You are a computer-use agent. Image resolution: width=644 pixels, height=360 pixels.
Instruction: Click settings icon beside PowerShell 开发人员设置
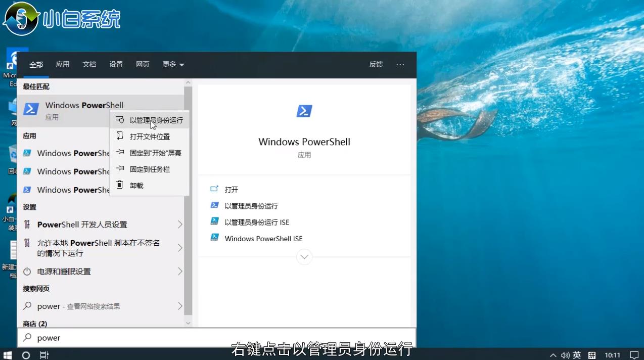coord(27,224)
